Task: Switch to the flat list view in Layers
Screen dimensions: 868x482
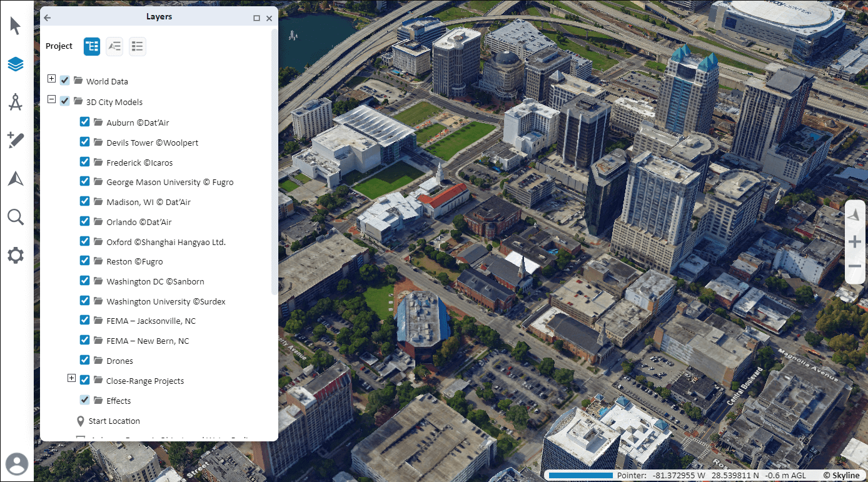Action: pos(137,46)
